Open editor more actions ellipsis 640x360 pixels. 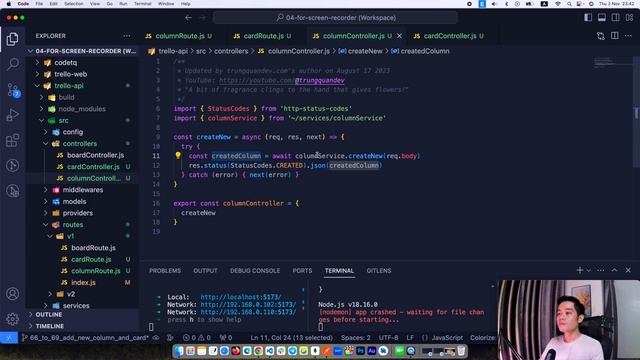[628, 36]
